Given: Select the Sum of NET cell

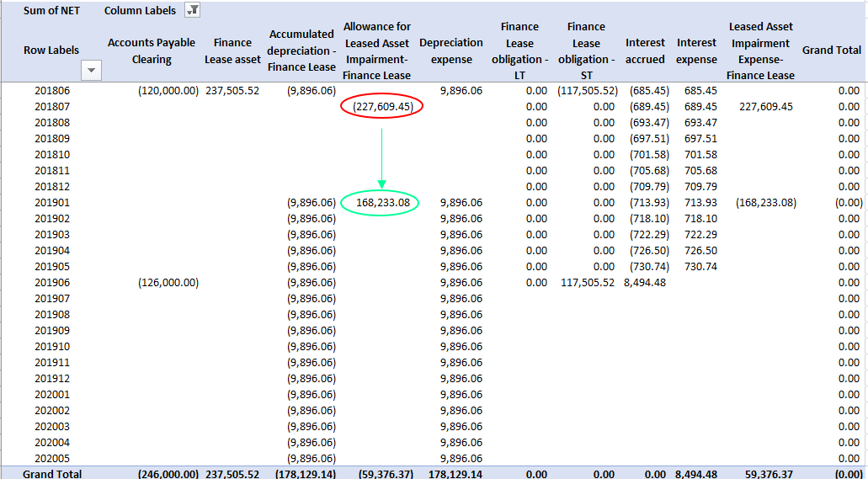Looking at the screenshot, I should click(51, 10).
